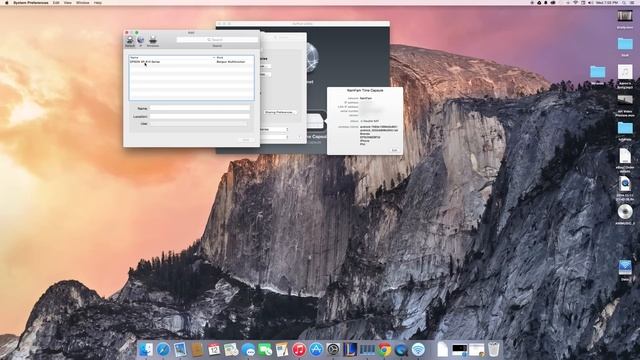Open Wi-Fi status in menu bar
640x360 pixels.
click(576, 2)
